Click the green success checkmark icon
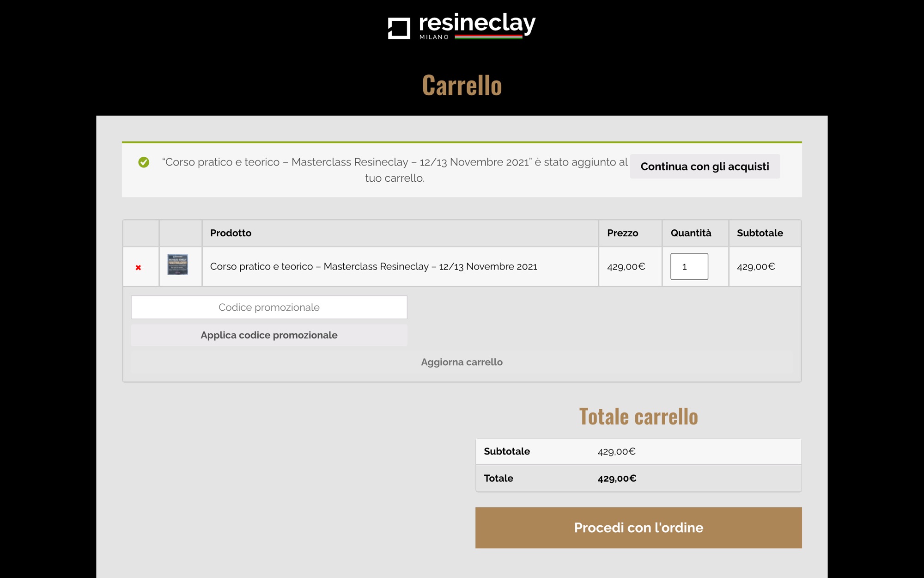924x578 pixels. pos(144,162)
